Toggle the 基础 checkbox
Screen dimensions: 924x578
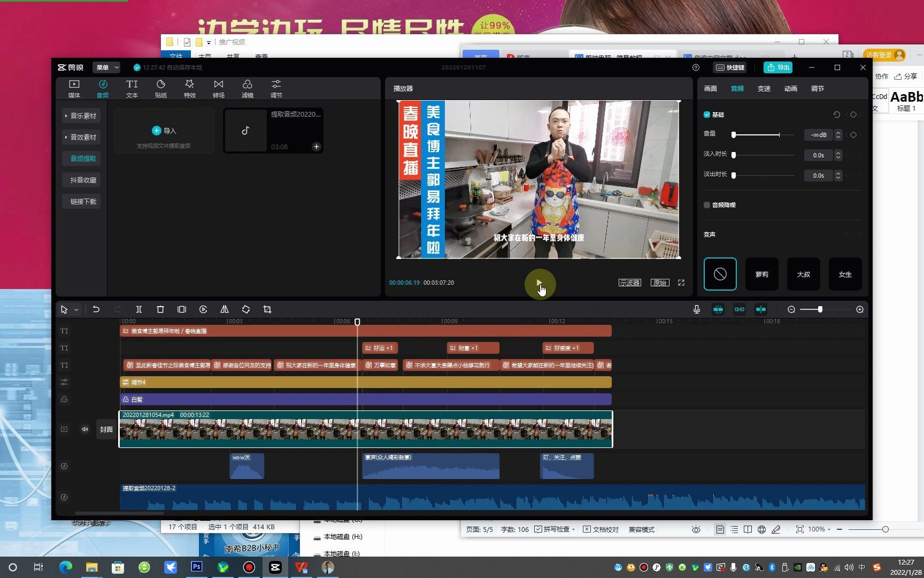(x=707, y=115)
